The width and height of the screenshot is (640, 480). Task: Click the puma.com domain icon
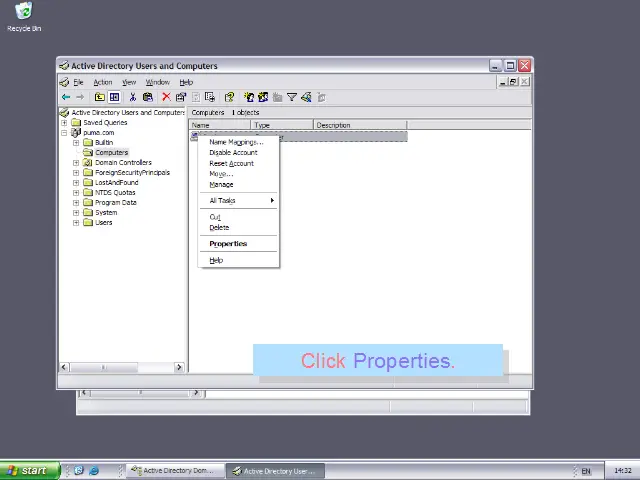[76, 132]
